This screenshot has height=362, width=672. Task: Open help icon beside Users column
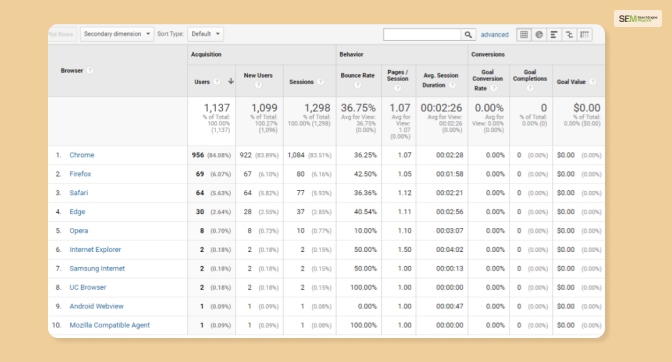tap(217, 81)
